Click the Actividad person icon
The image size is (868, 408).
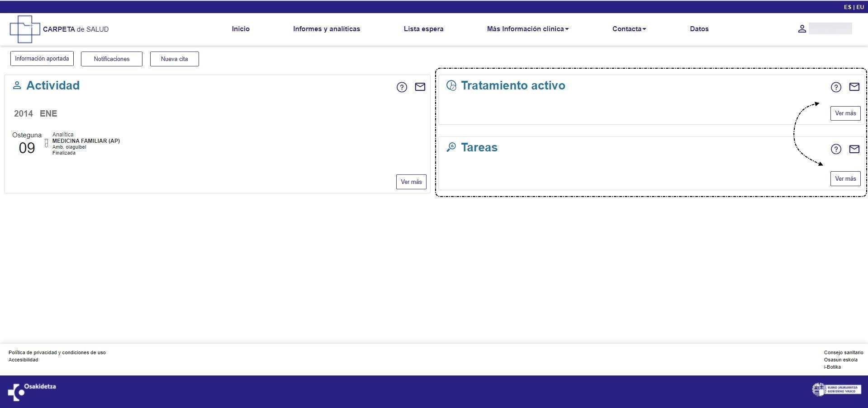pyautogui.click(x=17, y=85)
